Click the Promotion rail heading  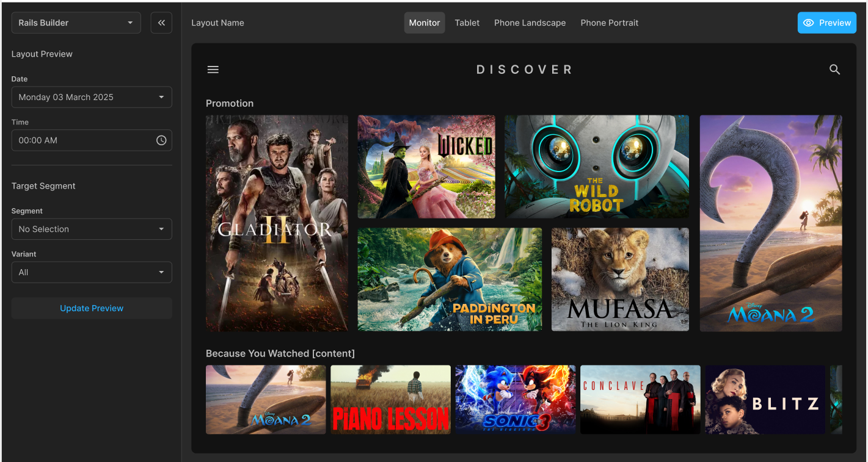tap(230, 103)
